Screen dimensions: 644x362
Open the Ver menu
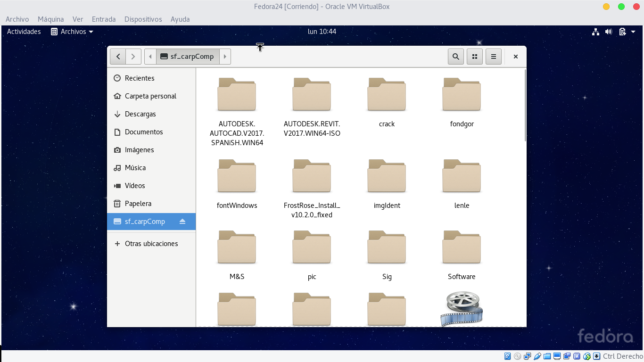tap(78, 19)
